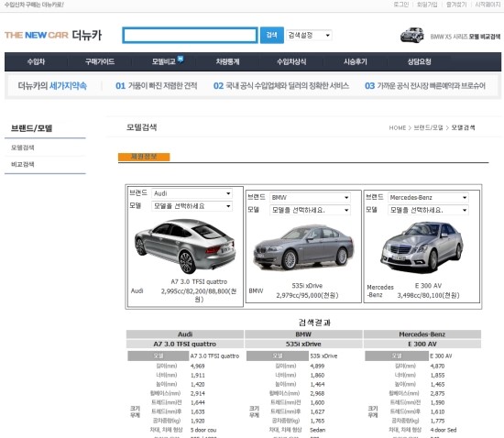Click the 4,899 length value for BMW

317,366
